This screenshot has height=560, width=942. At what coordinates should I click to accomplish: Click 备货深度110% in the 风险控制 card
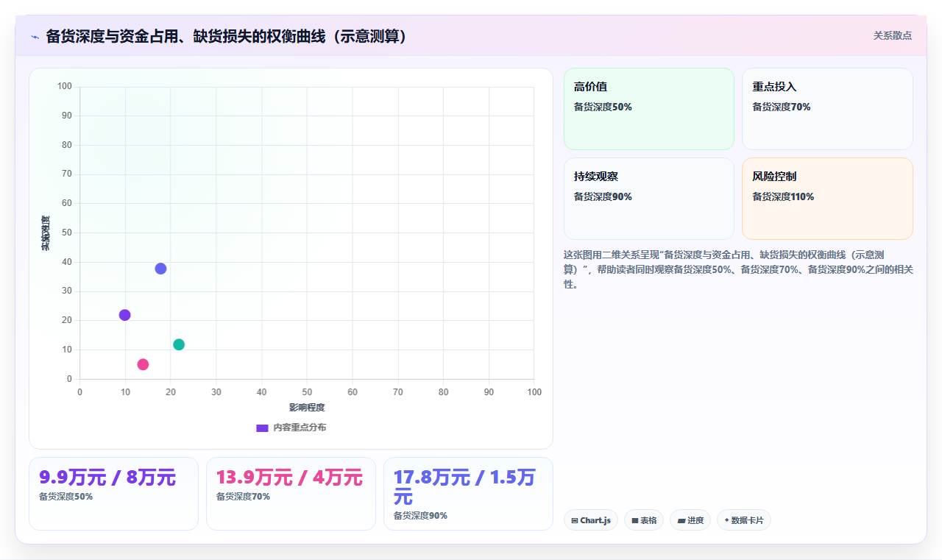(x=783, y=196)
